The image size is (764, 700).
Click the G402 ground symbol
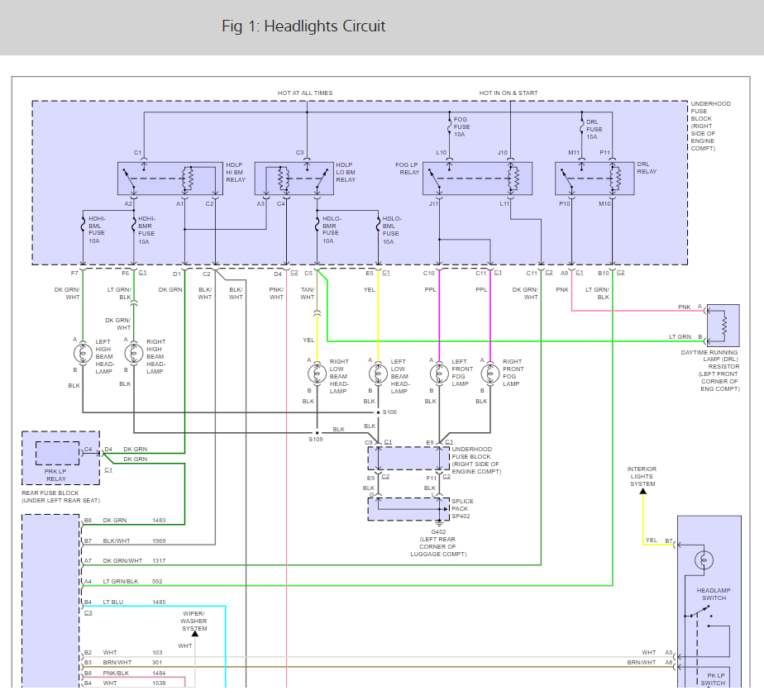coord(439,524)
